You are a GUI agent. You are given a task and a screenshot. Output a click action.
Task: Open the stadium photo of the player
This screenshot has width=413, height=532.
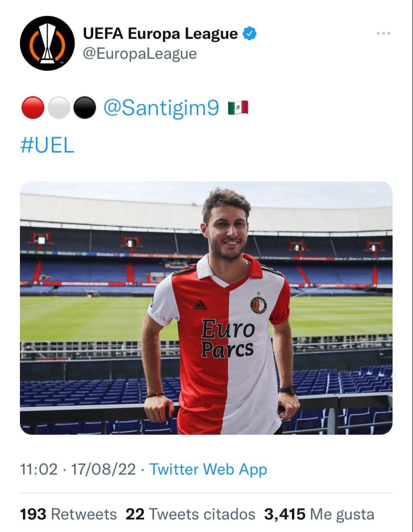pyautogui.click(x=206, y=308)
